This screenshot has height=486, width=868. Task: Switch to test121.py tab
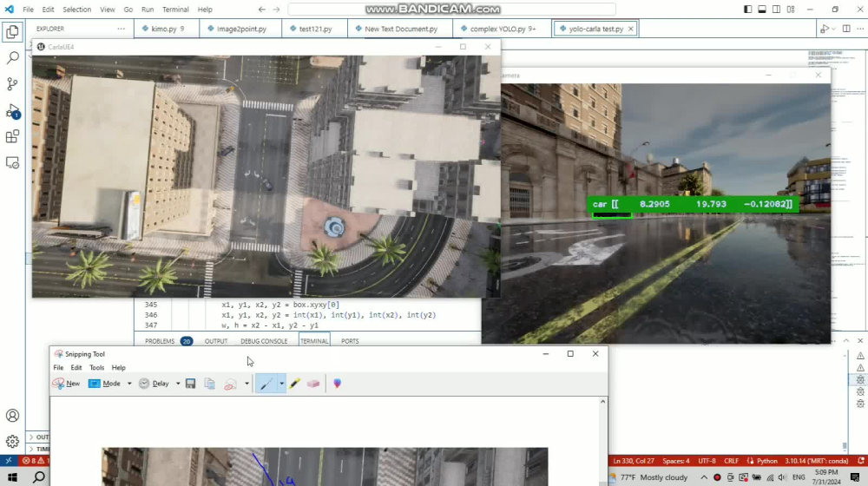pyautogui.click(x=315, y=29)
